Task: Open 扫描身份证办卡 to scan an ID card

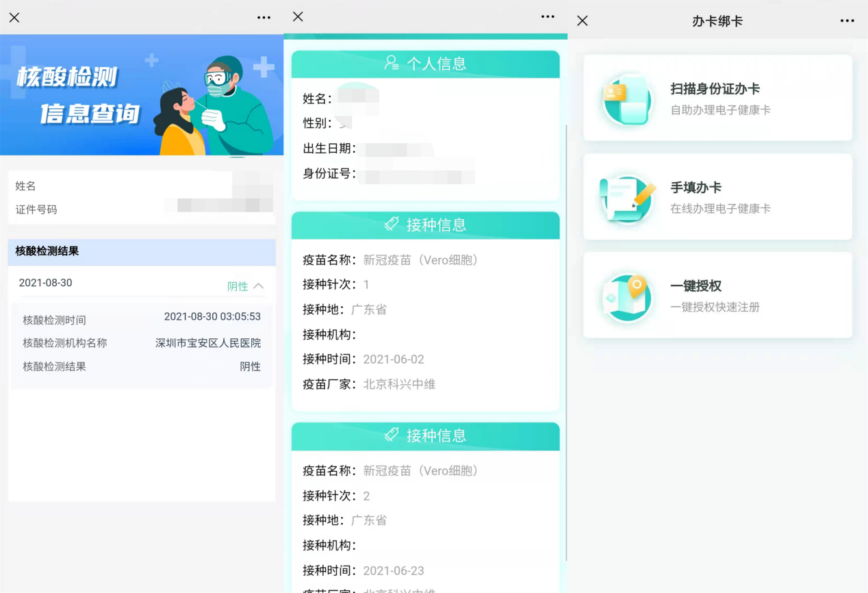Action: (x=717, y=98)
